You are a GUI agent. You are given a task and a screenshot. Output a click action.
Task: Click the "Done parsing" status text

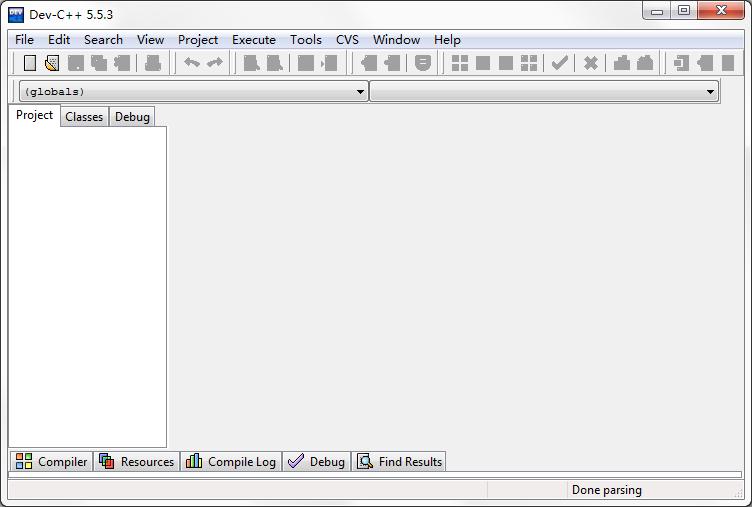coord(607,490)
